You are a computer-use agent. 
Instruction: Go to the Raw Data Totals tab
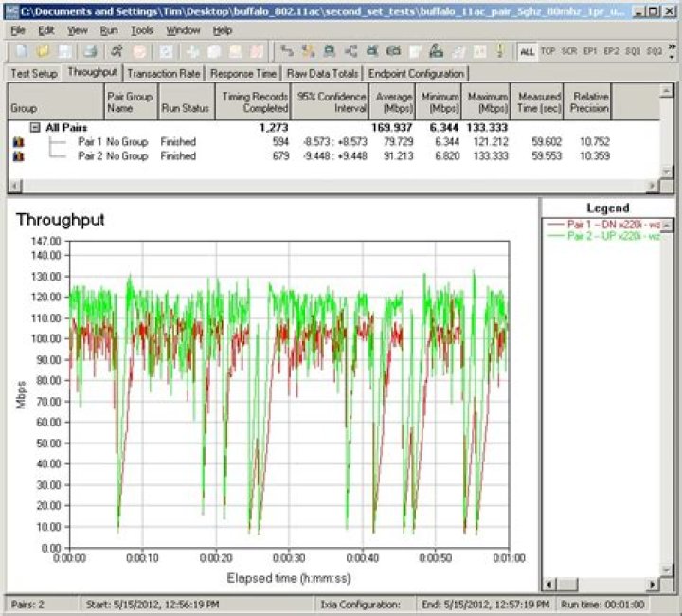click(x=323, y=74)
